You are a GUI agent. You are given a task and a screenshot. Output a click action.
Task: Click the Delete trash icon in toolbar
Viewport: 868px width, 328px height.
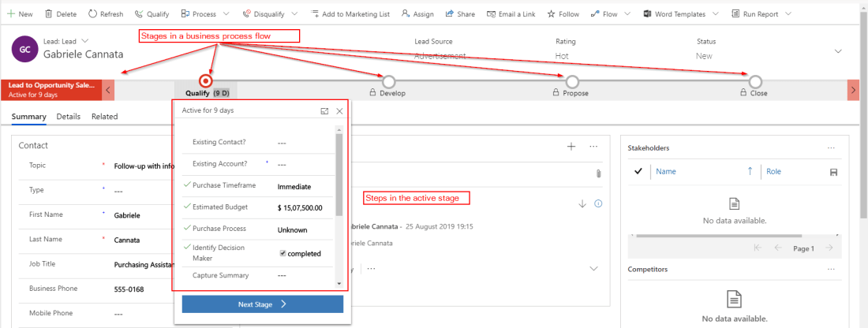pos(49,14)
